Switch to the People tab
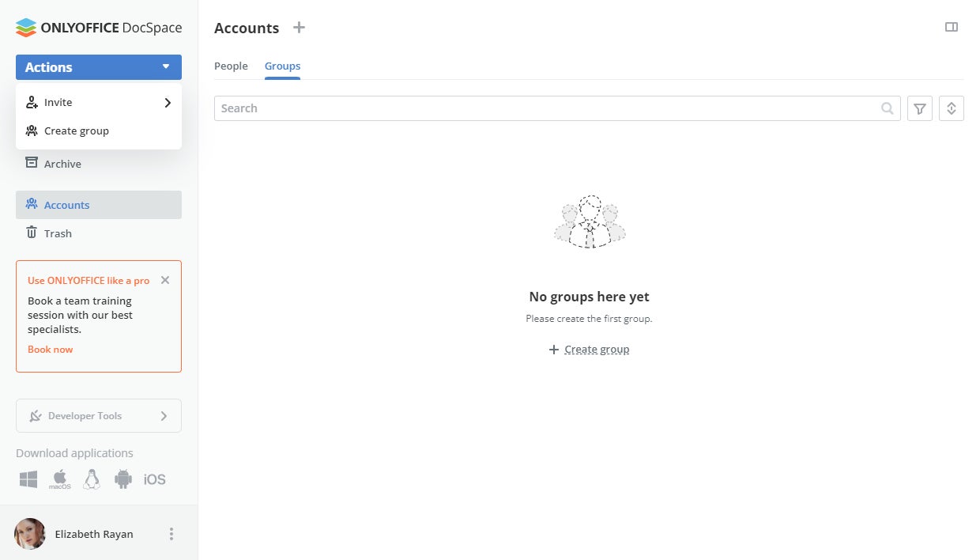980x560 pixels. tap(231, 66)
